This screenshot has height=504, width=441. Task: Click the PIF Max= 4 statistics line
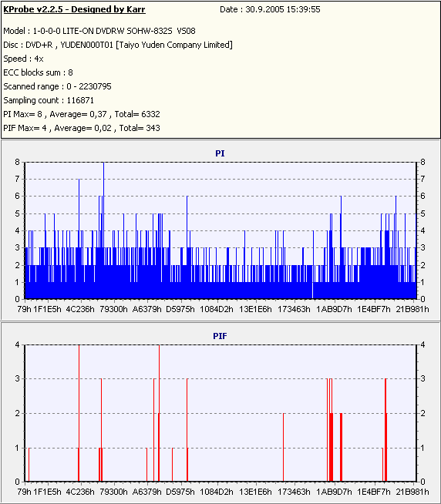[x=82, y=128]
